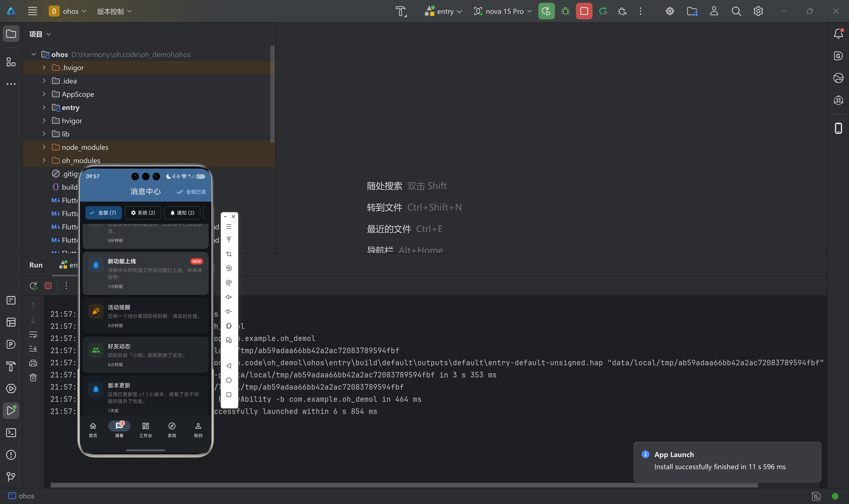Click the Run console horizontal scrollbar
Viewport: 849px width, 504px height.
(404, 485)
